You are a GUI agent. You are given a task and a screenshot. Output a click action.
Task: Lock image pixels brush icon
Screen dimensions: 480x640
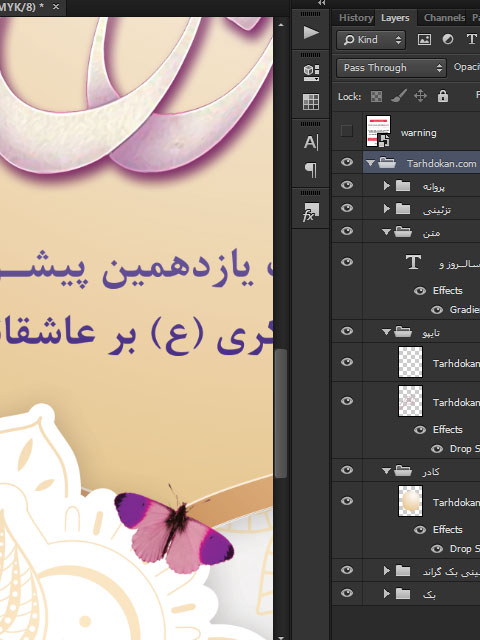[398, 96]
